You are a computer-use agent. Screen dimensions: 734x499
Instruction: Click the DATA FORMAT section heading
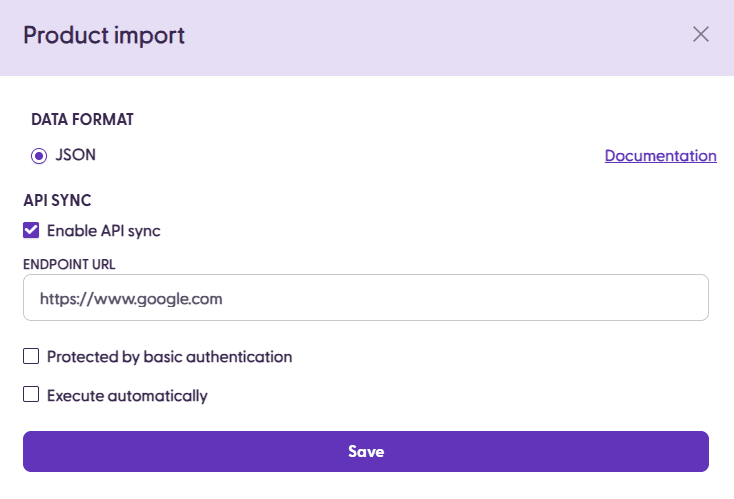(82, 120)
